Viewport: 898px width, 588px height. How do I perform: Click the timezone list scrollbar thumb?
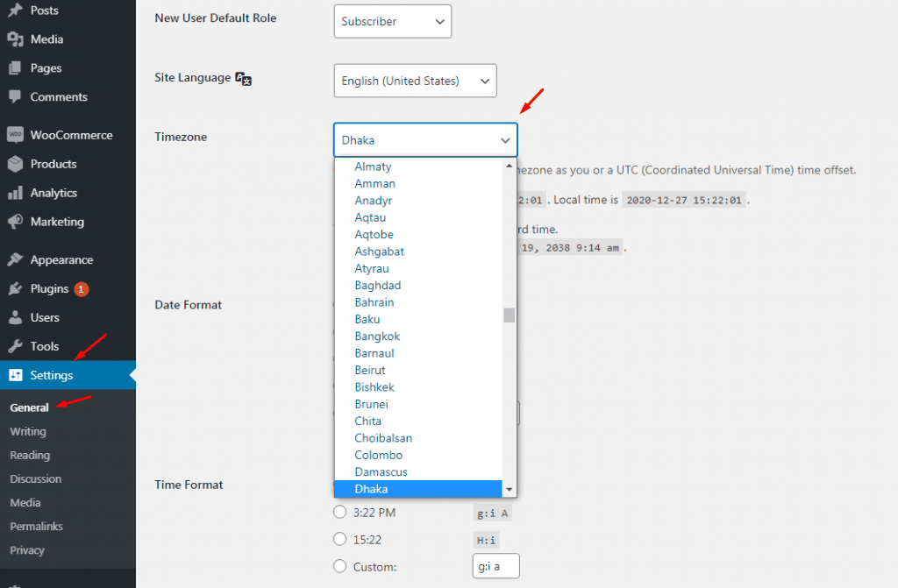click(509, 315)
